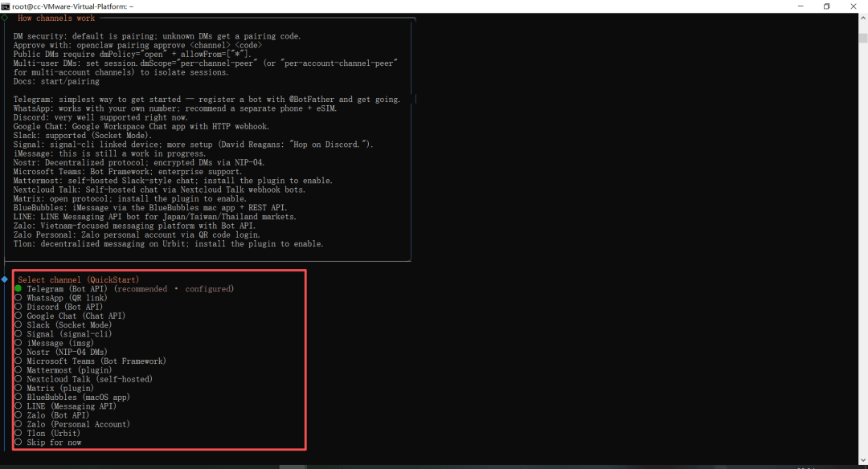
Task: Select Skip for now option
Action: [48, 442]
